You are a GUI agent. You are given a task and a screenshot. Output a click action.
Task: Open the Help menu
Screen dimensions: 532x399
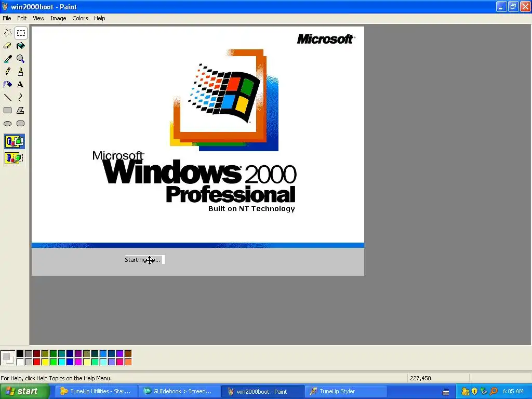pyautogui.click(x=99, y=18)
